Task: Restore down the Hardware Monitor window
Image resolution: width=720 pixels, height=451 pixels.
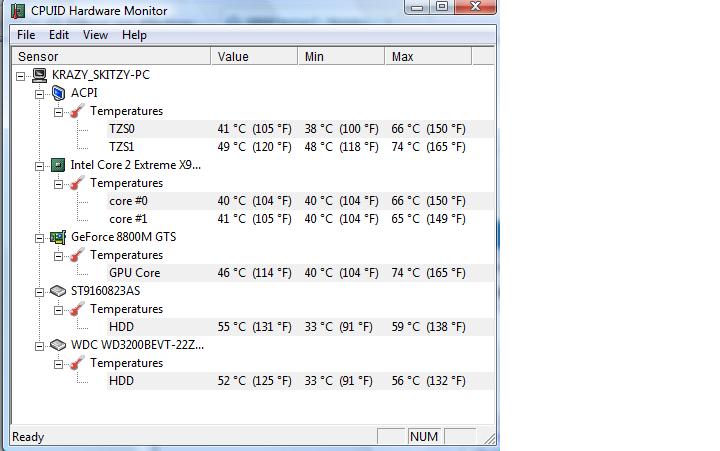Action: (x=442, y=6)
